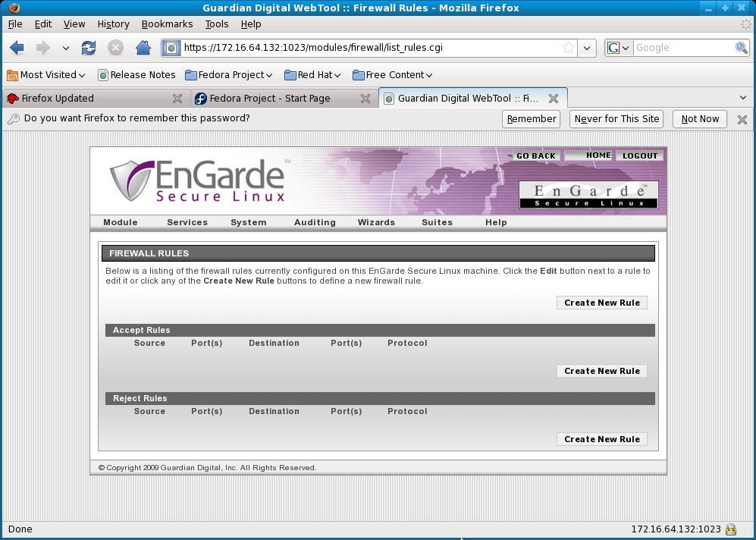Open the Module navigation menu
756x540 pixels.
coord(121,222)
